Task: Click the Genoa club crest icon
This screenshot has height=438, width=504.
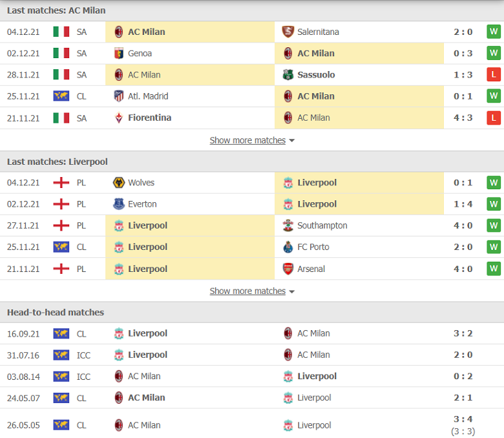Action: click(119, 54)
